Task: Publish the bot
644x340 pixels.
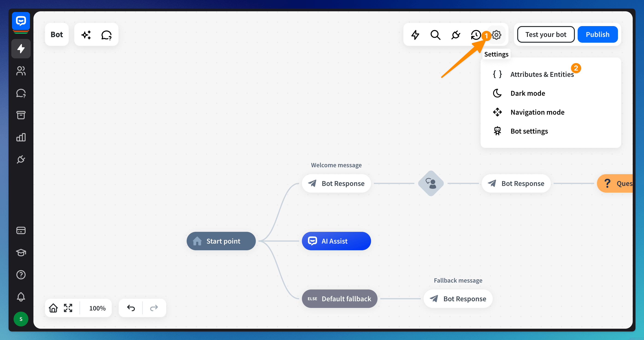Action: [597, 35]
